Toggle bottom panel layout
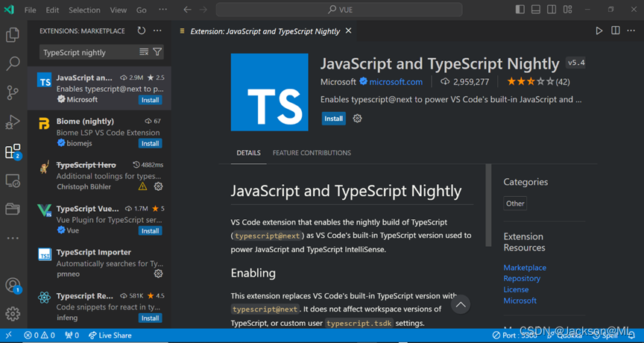 pos(536,9)
